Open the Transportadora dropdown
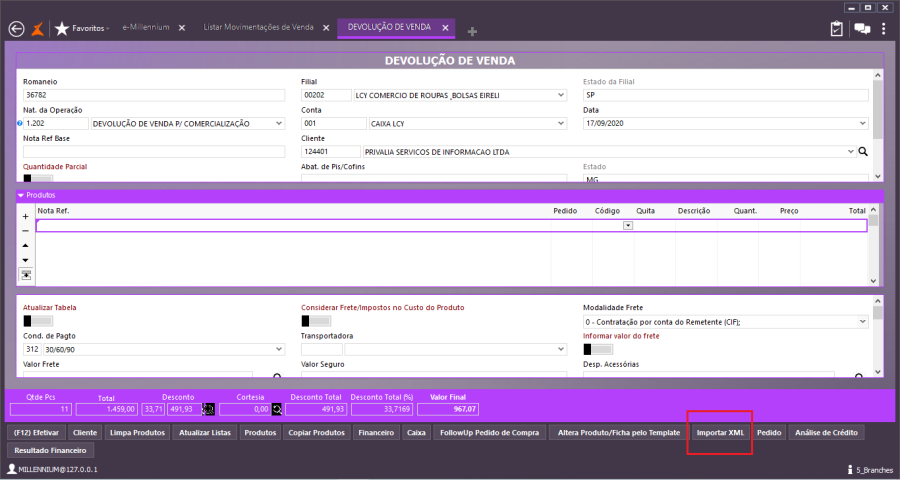Viewport: 900px width, 480px height. 561,349
